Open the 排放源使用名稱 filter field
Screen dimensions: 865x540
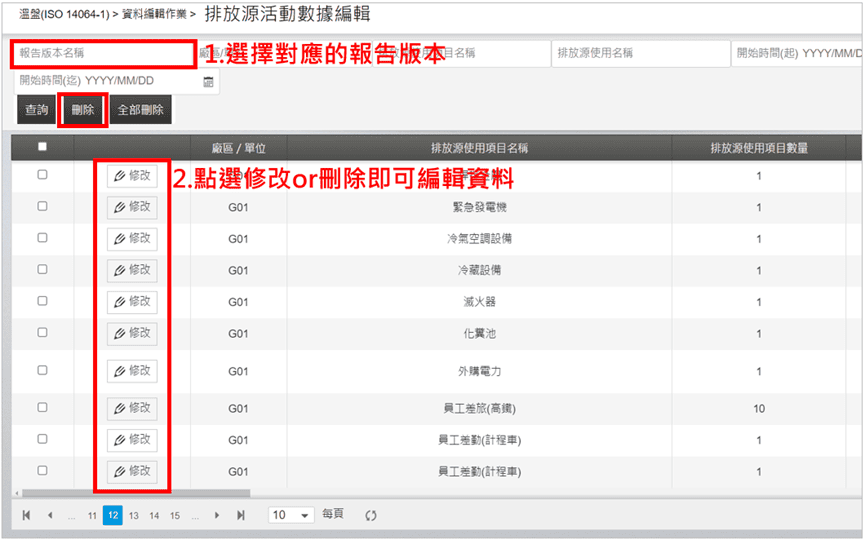click(x=639, y=53)
